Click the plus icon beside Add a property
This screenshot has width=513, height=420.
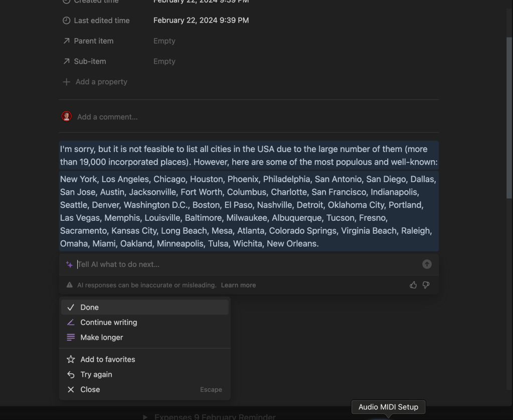click(x=66, y=82)
